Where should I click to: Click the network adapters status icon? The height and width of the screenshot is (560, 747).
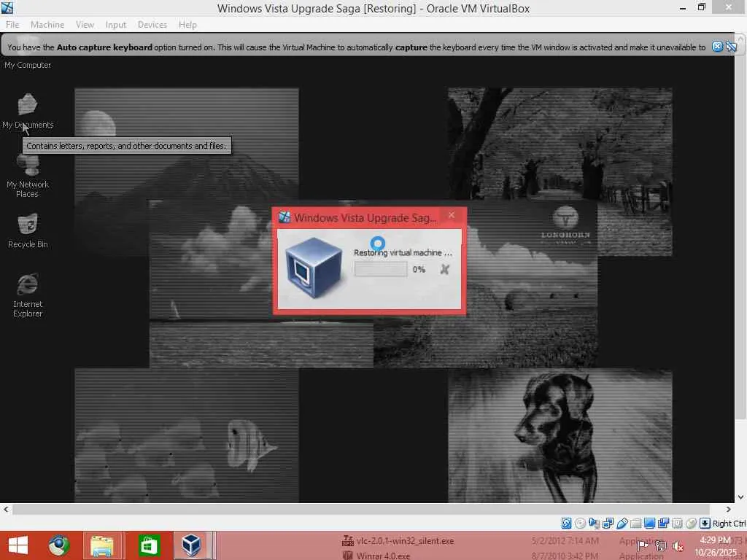608,524
